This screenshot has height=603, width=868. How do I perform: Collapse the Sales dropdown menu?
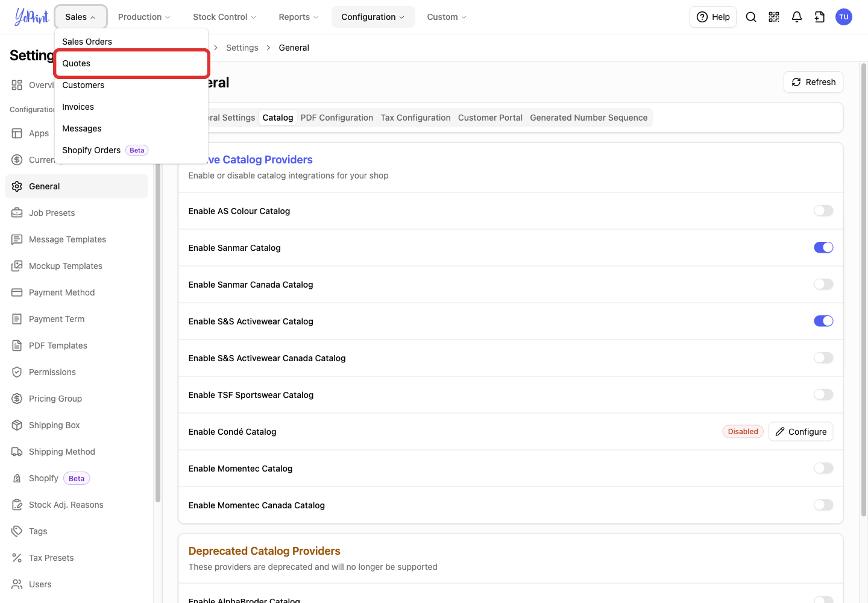coord(81,17)
